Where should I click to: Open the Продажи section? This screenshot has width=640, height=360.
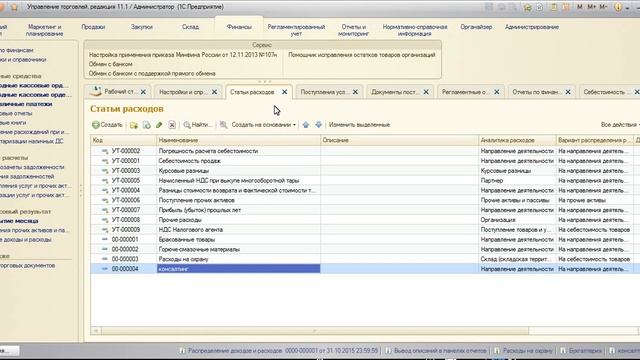93,27
